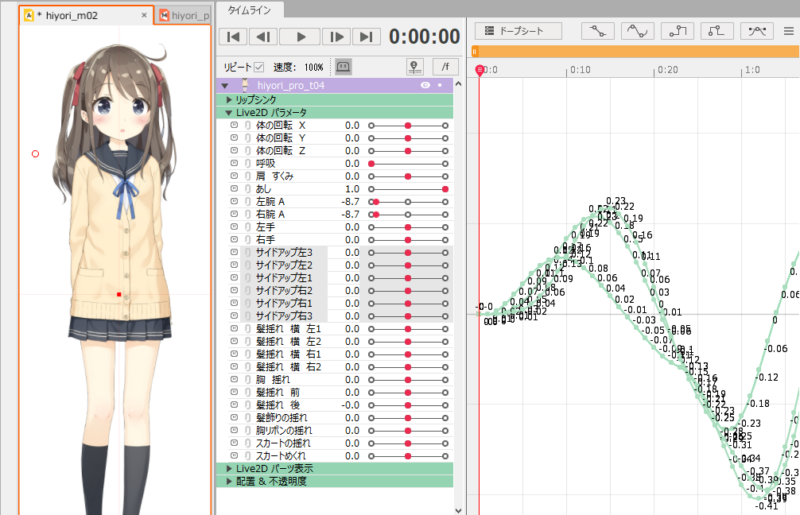800x515 pixels.
Task: Click the orange work area bar
Action: (x=635, y=52)
